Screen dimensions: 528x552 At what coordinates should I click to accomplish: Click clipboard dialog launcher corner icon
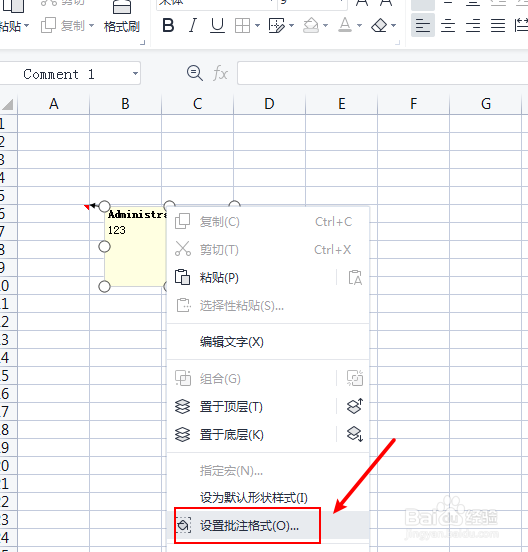pyautogui.click(x=142, y=43)
